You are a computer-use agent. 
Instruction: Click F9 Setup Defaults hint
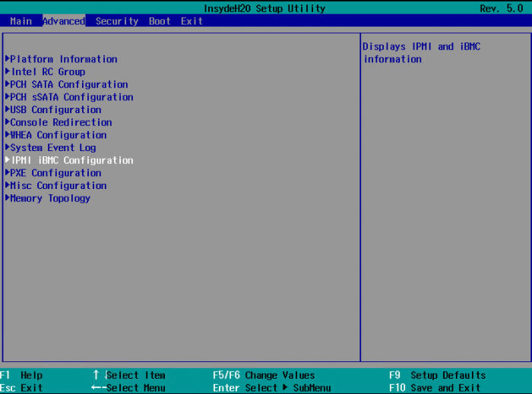pyautogui.click(x=437, y=375)
